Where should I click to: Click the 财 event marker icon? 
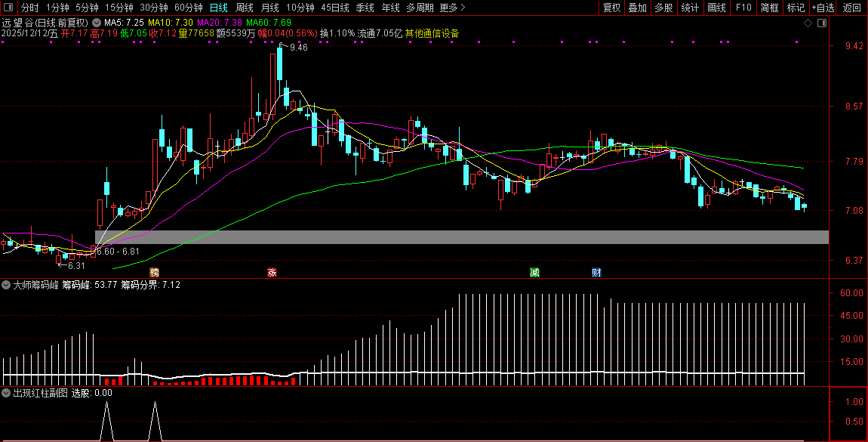[596, 272]
